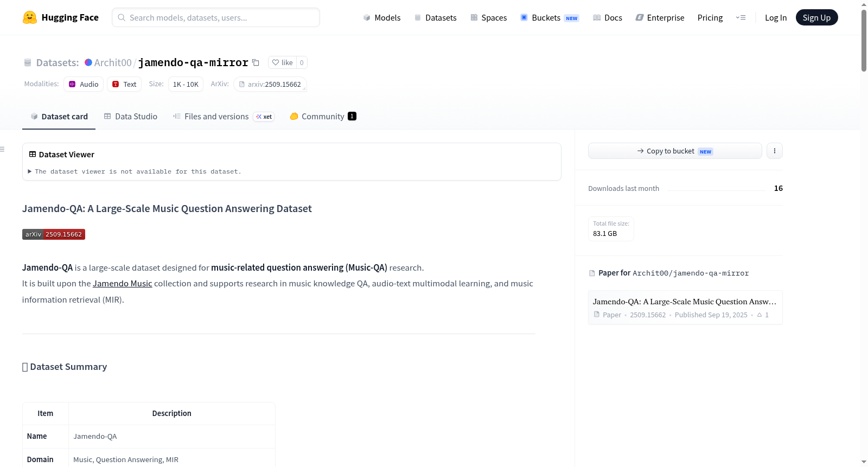Image resolution: width=868 pixels, height=467 pixels.
Task: Click the search magnifier icon
Action: pos(122,17)
